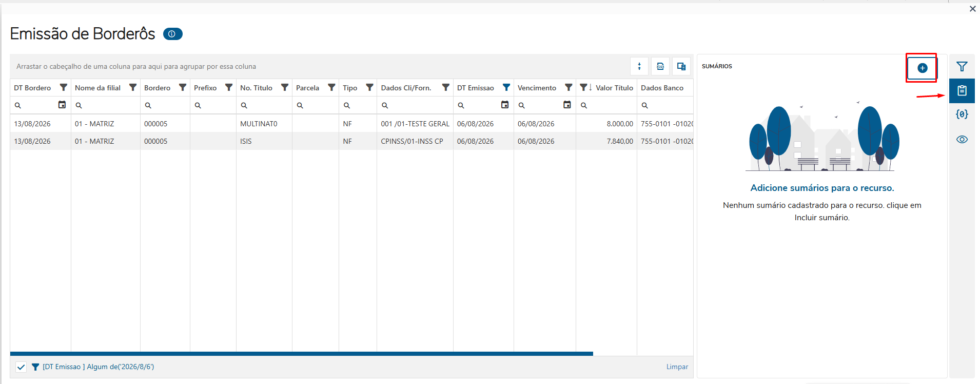This screenshot has width=980, height=384.
Task: Uncheck the DT Emissao filter checkbox
Action: 21,367
